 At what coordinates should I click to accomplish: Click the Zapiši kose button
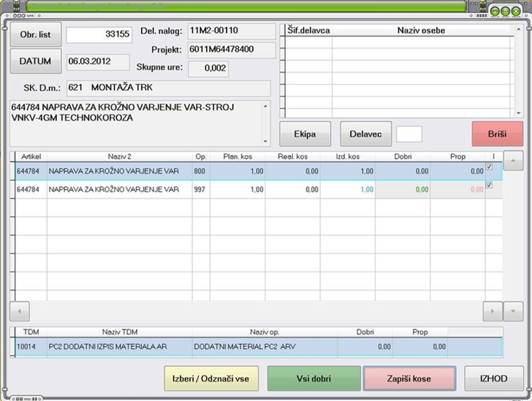point(409,379)
